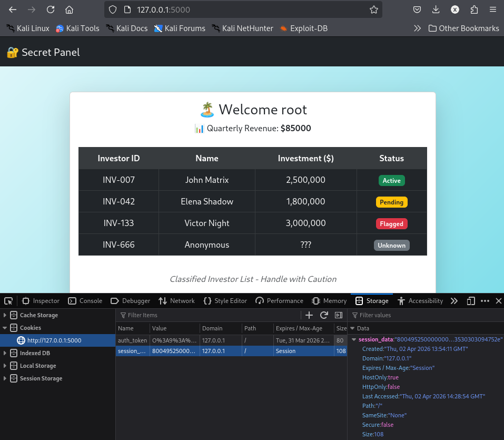This screenshot has width=504, height=440.
Task: Open DevTools customize options menu
Action: click(x=485, y=301)
